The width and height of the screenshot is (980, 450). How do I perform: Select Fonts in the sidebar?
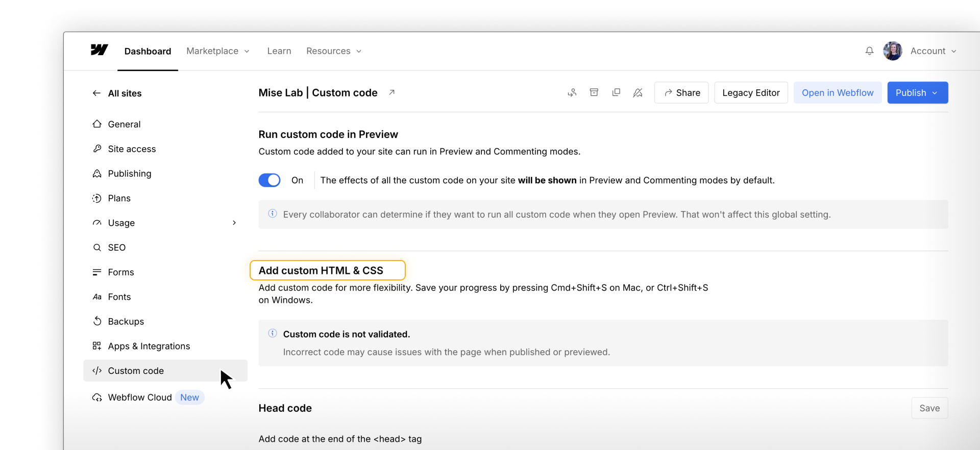click(165, 297)
